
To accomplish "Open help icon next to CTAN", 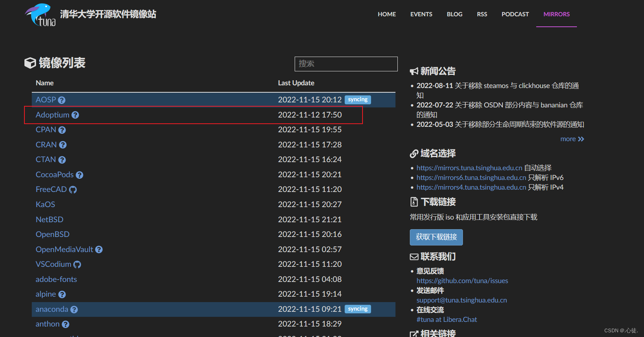I will (62, 160).
